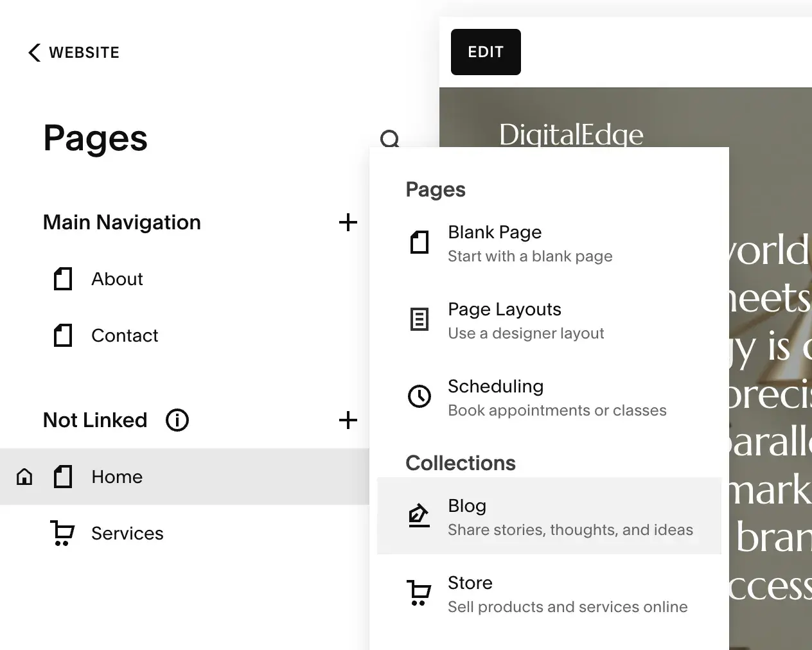Click the cart icon beside Services
This screenshot has width=812, height=650.
click(62, 533)
